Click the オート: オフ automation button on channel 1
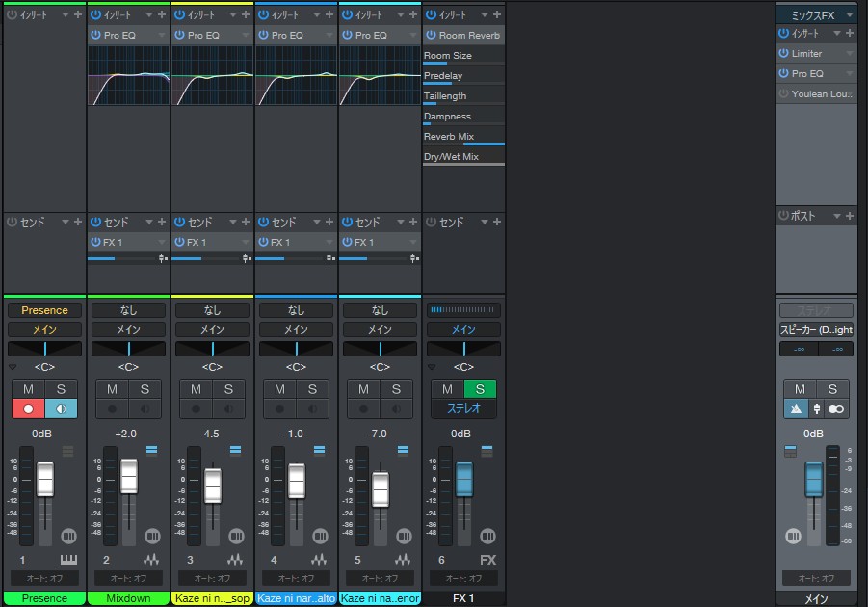The height and width of the screenshot is (607, 868). tap(43, 578)
